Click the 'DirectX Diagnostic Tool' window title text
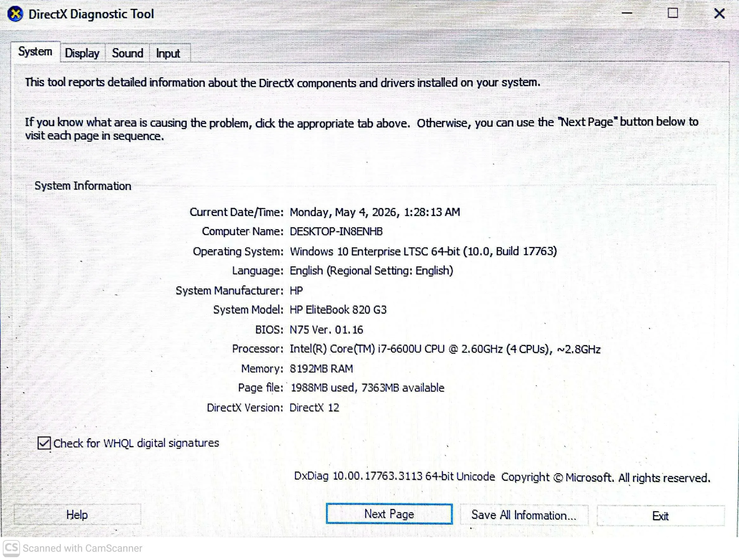739x560 pixels. 91,14
